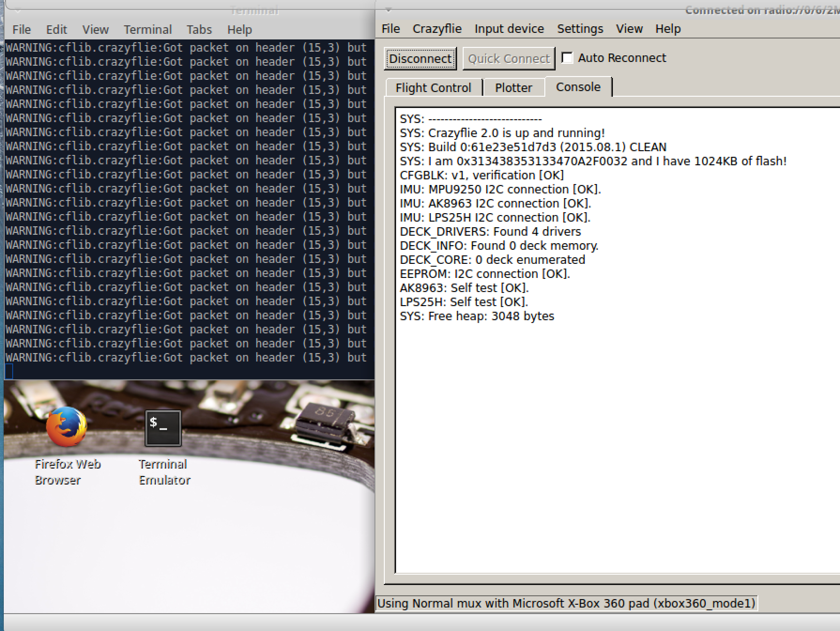The width and height of the screenshot is (840, 631).
Task: Open the Settings menu in Crazyflie client
Action: point(580,29)
